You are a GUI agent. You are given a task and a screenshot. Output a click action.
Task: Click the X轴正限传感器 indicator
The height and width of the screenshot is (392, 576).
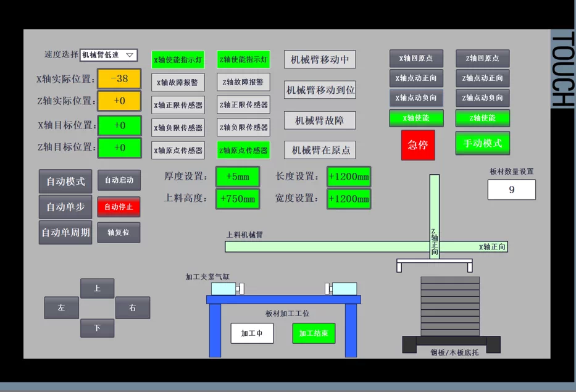(178, 105)
